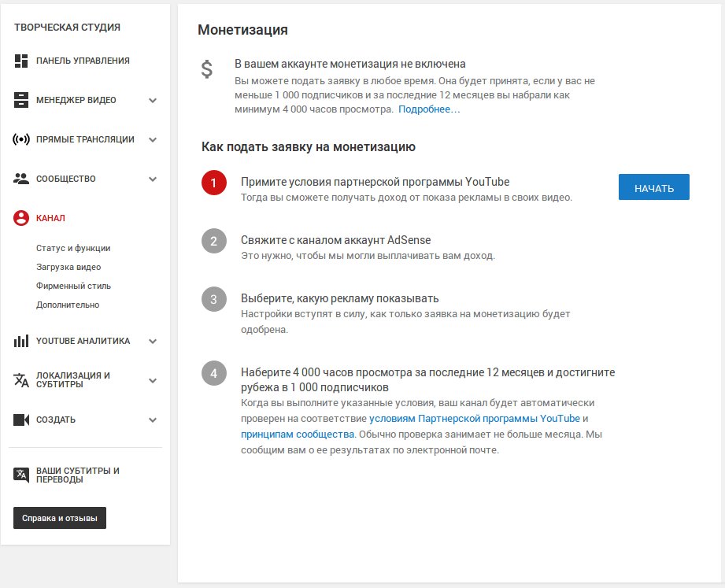Follow the Подробнее… link
The image size is (725, 588).
[x=429, y=109]
